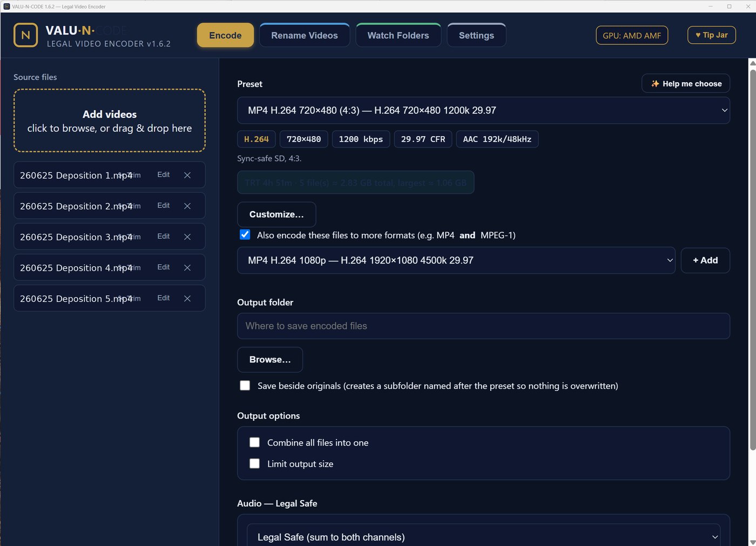Image resolution: width=756 pixels, height=546 pixels.
Task: Click the 'AAC 192k/48kHz' audio chip
Action: click(497, 139)
